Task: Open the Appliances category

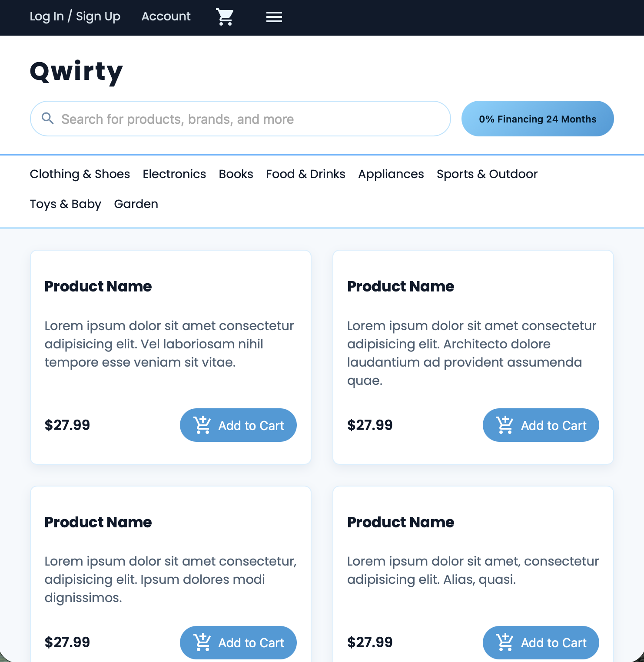Action: [x=391, y=174]
